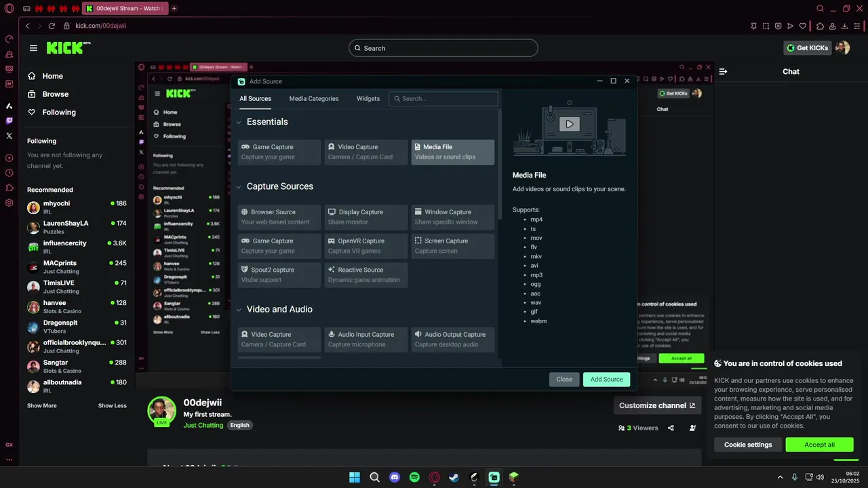Click share icon beside Viewers count

pos(671,428)
